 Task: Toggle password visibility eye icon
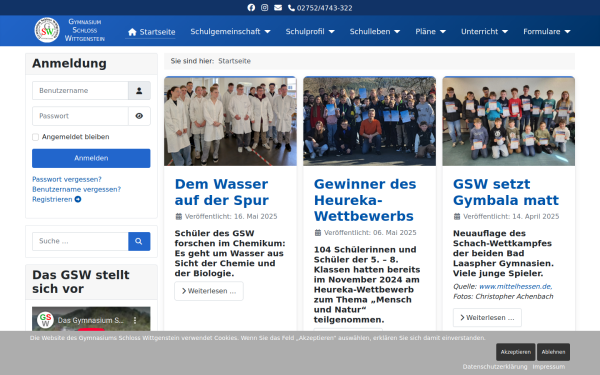(139, 116)
